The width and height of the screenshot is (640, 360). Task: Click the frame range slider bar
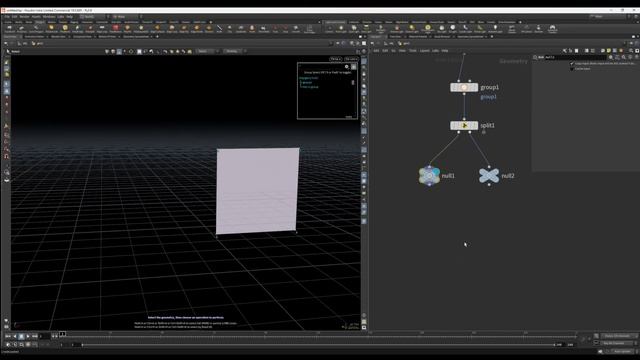click(318, 345)
